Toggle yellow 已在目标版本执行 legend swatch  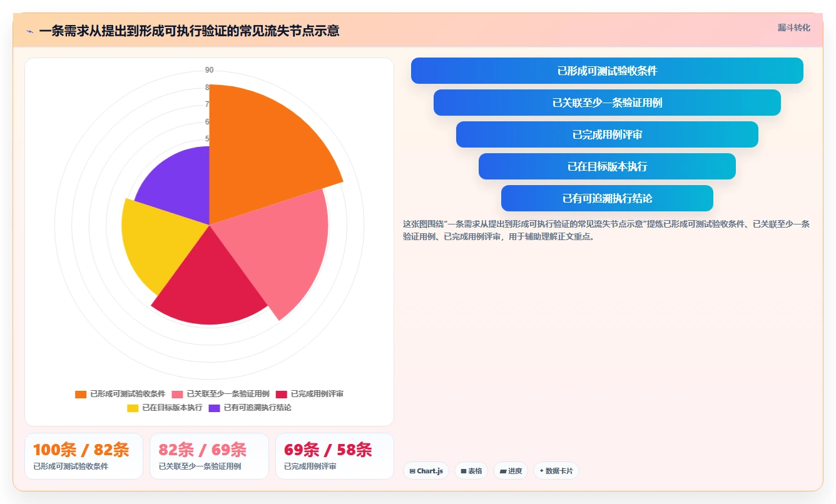133,408
